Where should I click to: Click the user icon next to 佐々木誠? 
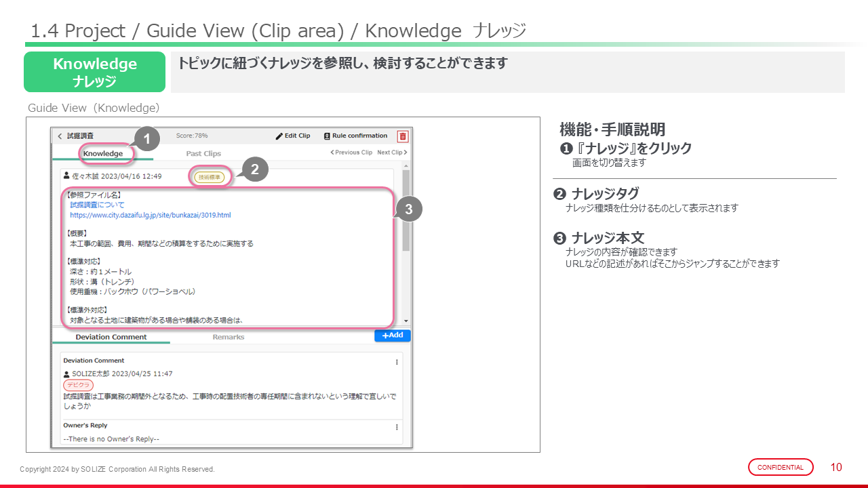66,176
